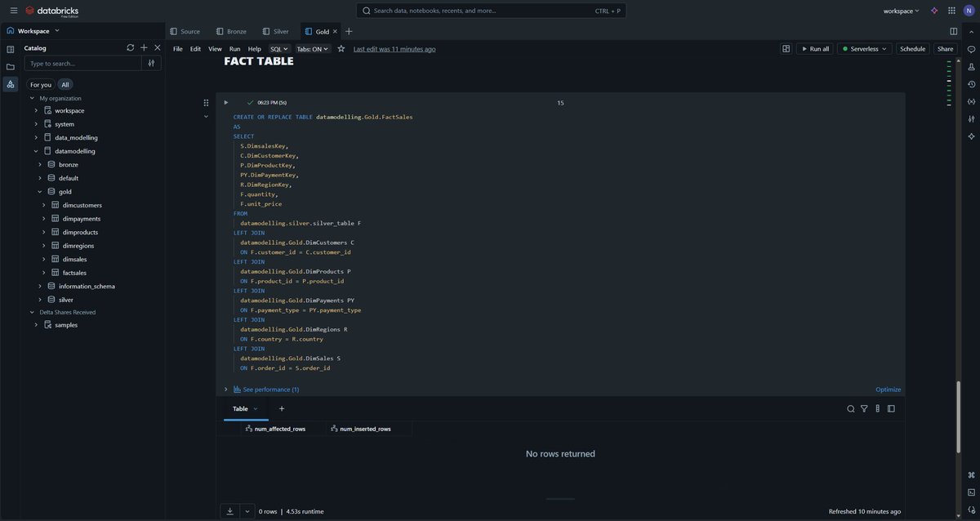Open the View menu

(215, 49)
